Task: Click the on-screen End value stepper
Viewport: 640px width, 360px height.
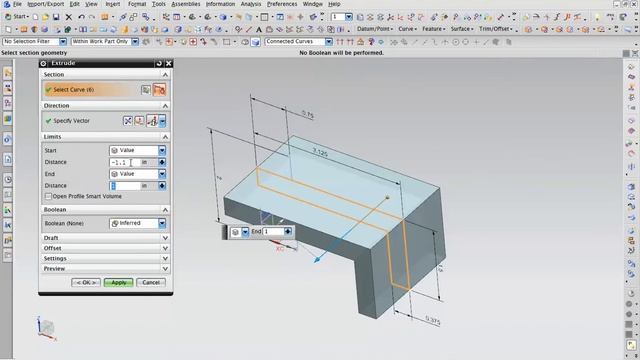Action: tap(288, 232)
